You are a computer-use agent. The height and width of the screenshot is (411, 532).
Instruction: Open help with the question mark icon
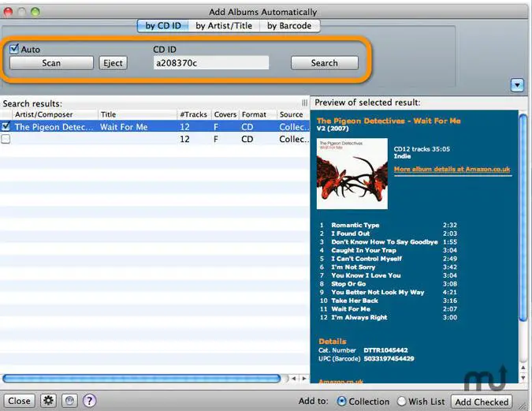(89, 401)
